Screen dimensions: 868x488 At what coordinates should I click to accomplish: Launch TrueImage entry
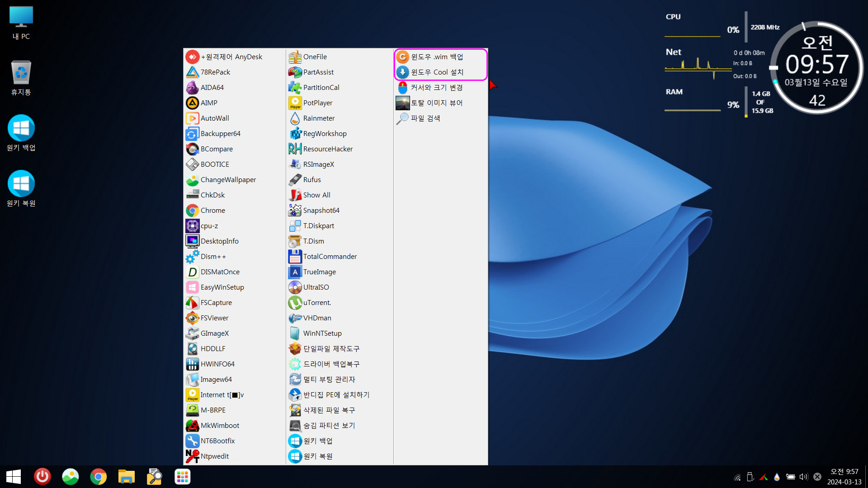pos(340,272)
